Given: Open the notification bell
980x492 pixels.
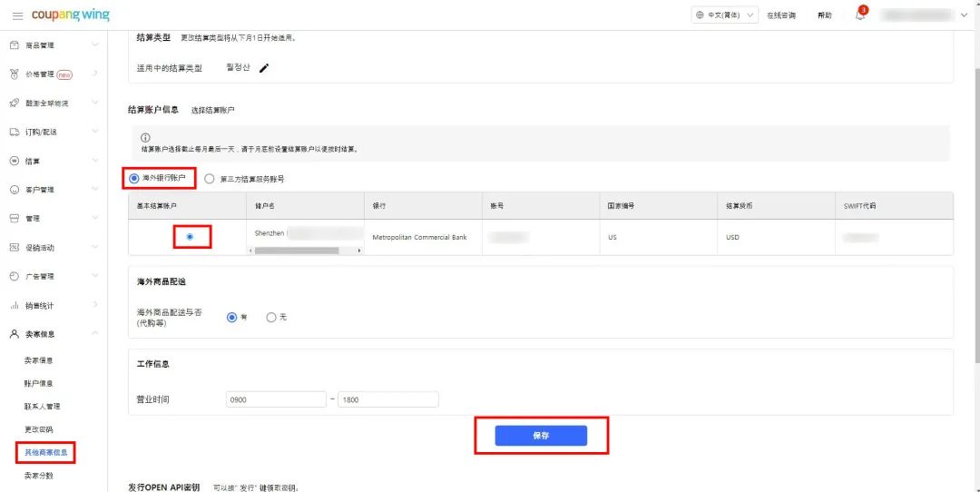Looking at the screenshot, I should (859, 15).
